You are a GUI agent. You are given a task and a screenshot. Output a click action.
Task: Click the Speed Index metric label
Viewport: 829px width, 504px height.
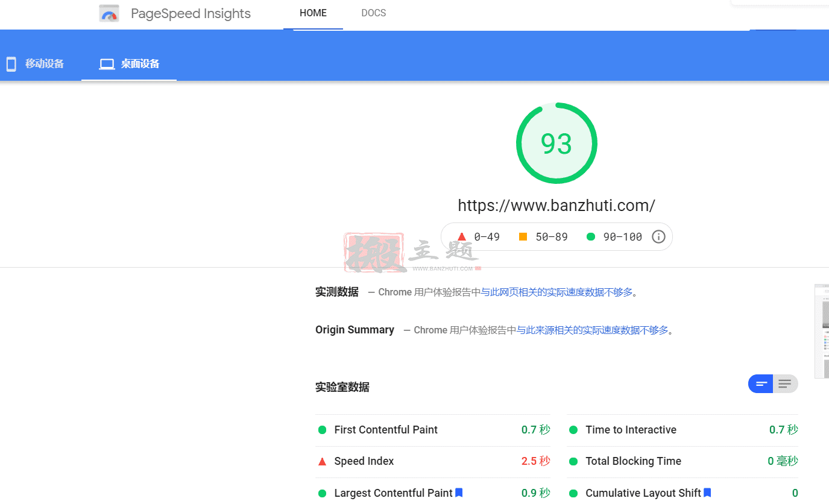(364, 461)
